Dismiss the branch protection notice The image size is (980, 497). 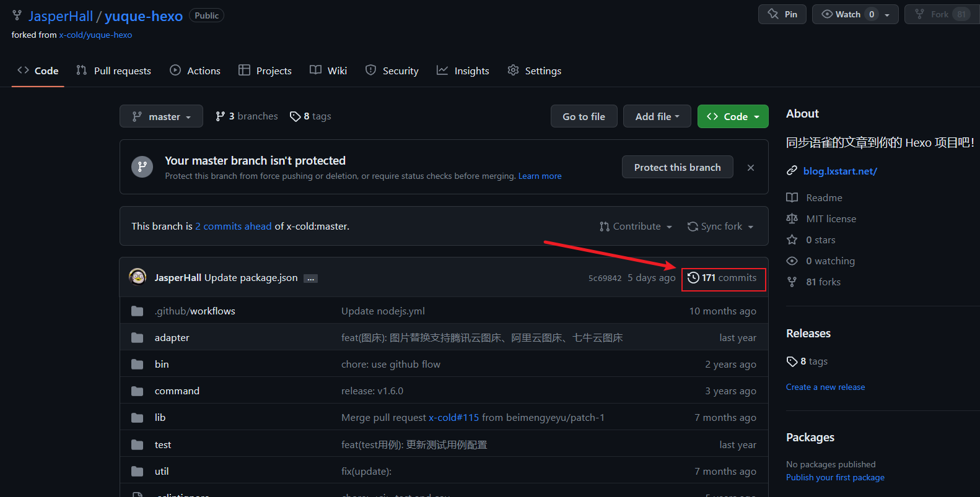tap(751, 167)
